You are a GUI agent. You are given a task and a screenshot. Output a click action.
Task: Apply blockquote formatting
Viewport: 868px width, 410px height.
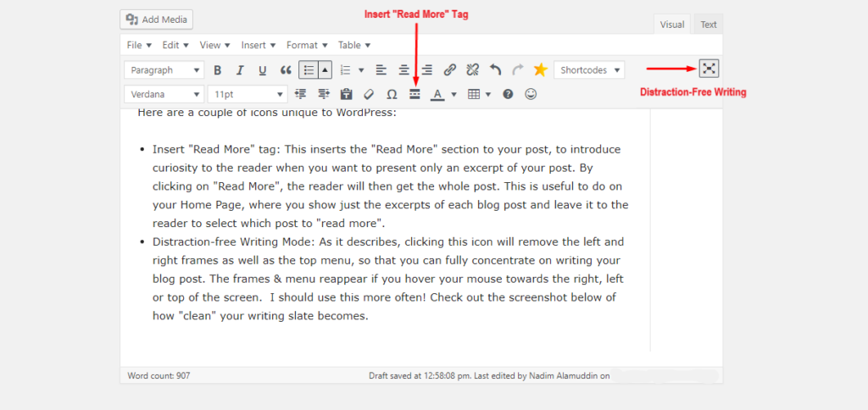tap(286, 70)
